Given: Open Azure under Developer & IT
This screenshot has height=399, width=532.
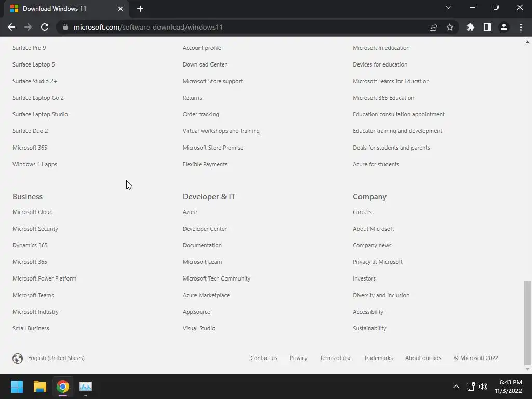Looking at the screenshot, I should pyautogui.click(x=190, y=212).
